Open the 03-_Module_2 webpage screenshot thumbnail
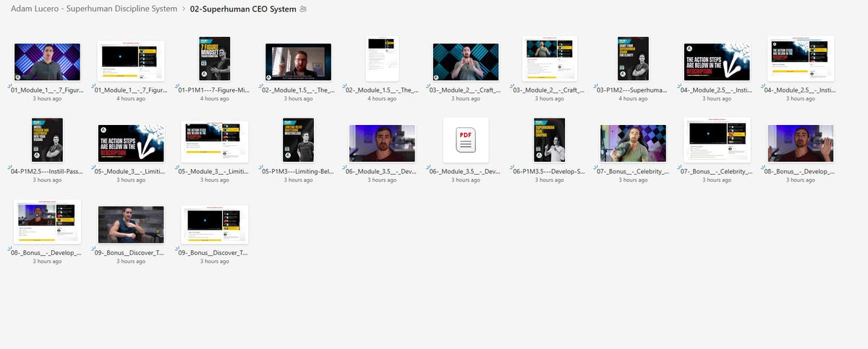 click(550, 59)
